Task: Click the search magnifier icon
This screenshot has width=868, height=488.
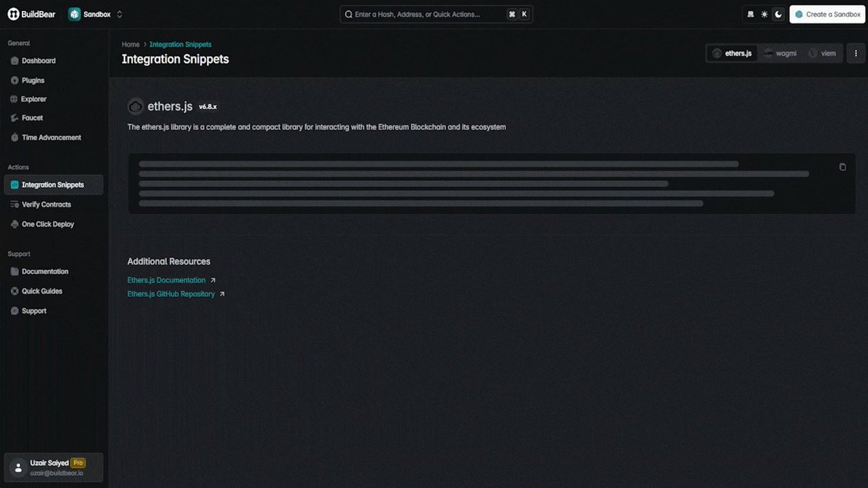Action: click(349, 14)
